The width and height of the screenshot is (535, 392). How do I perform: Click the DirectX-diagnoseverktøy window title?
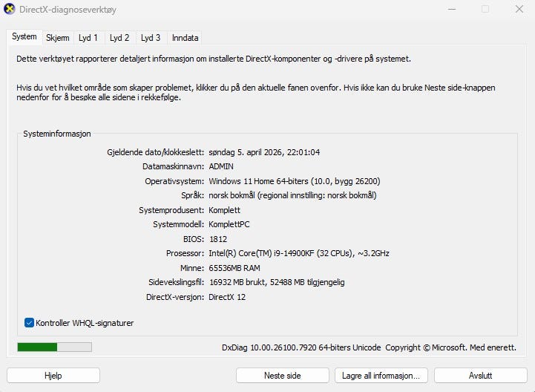68,10
